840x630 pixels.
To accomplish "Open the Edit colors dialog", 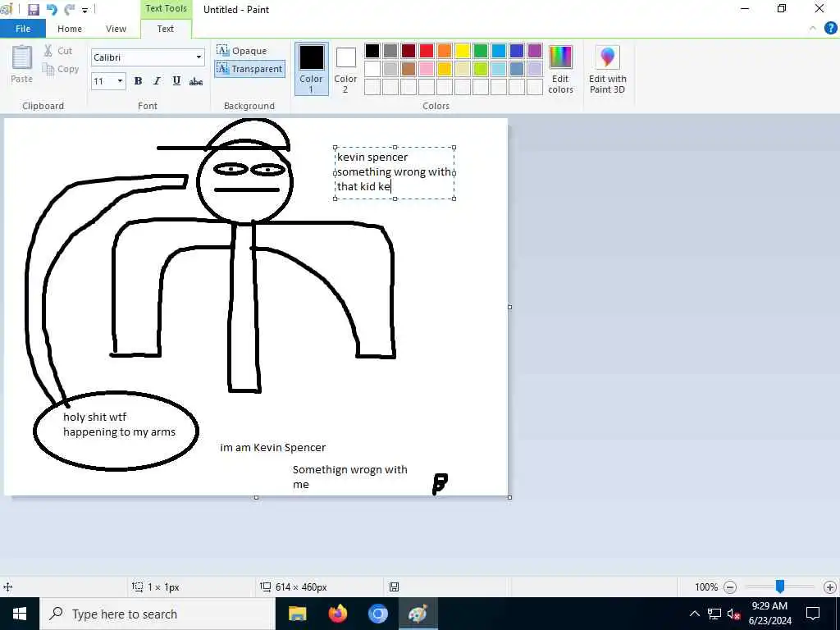I will tap(560, 69).
